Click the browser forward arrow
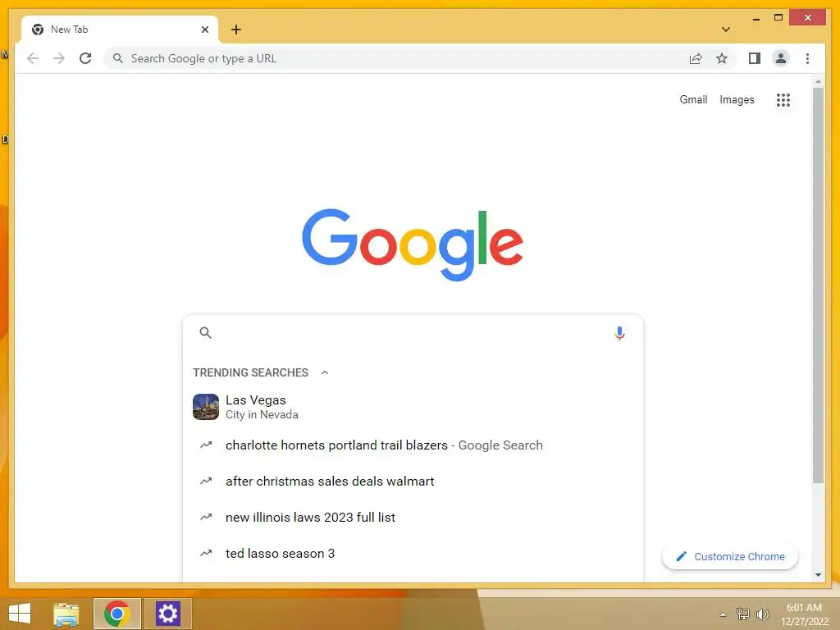This screenshot has height=630, width=840. [59, 58]
